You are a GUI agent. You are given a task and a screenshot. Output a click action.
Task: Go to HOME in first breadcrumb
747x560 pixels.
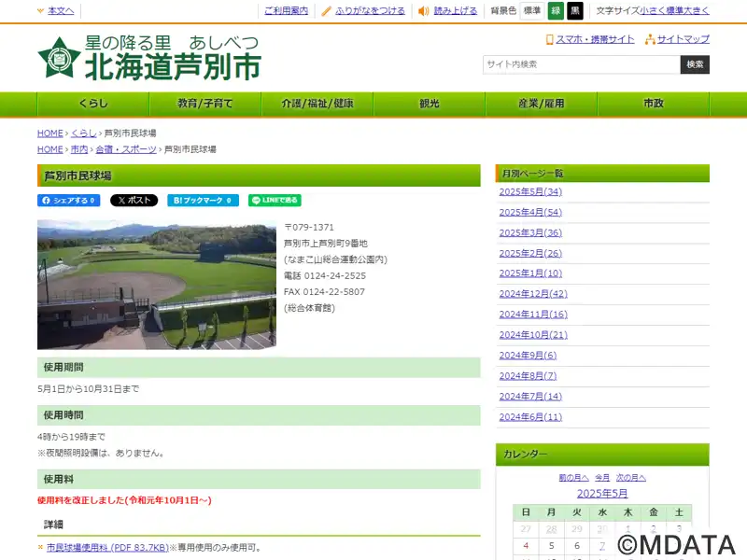click(50, 133)
